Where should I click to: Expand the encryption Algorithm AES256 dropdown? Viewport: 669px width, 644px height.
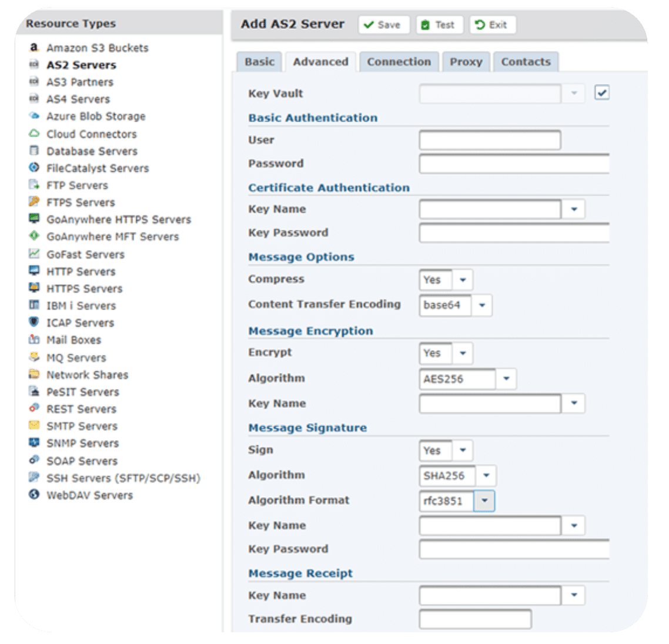(x=506, y=379)
